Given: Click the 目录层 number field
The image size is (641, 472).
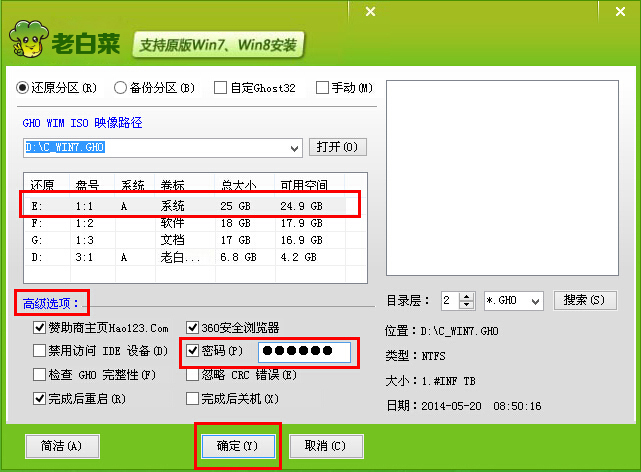Looking at the screenshot, I should tap(450, 301).
